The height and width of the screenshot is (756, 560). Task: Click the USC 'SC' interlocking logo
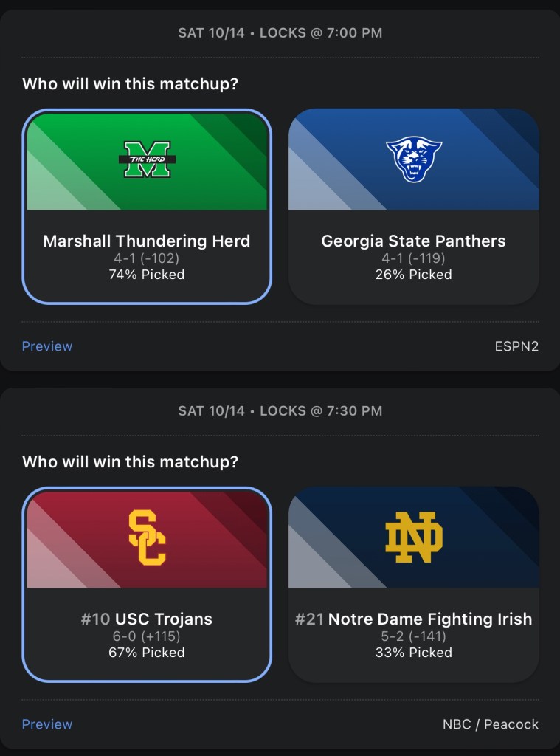point(147,537)
